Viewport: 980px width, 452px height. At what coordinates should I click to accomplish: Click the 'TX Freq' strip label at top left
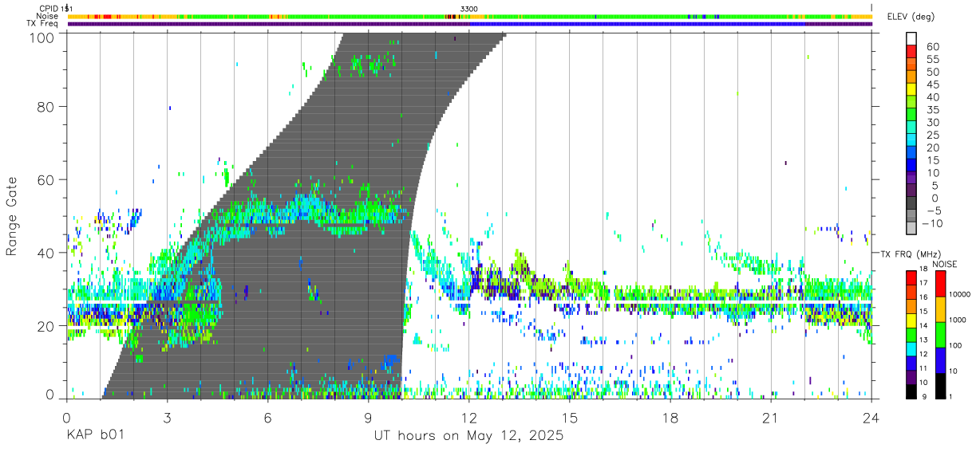(42, 23)
